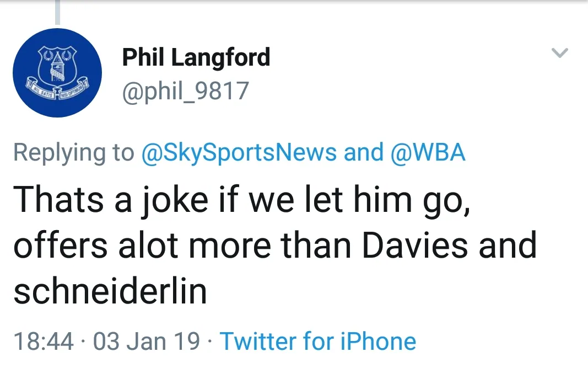The height and width of the screenshot is (373, 588).
Task: Tap the Twitter for iPhone source link
Action: [x=317, y=341]
